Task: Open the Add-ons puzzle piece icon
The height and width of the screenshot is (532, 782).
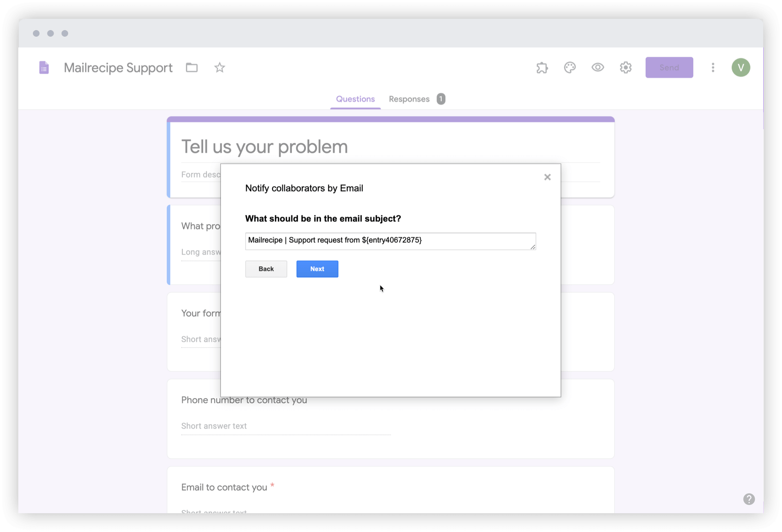Action: (x=542, y=67)
